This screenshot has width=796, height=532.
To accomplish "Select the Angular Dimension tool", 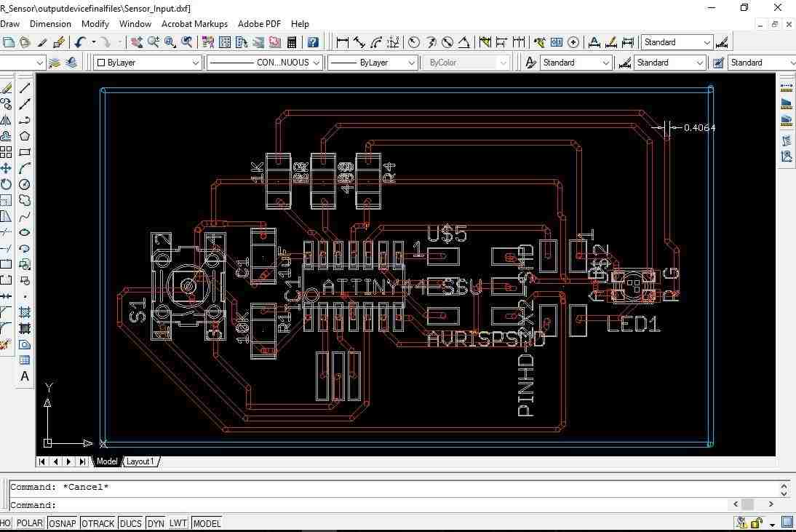I will [463, 42].
